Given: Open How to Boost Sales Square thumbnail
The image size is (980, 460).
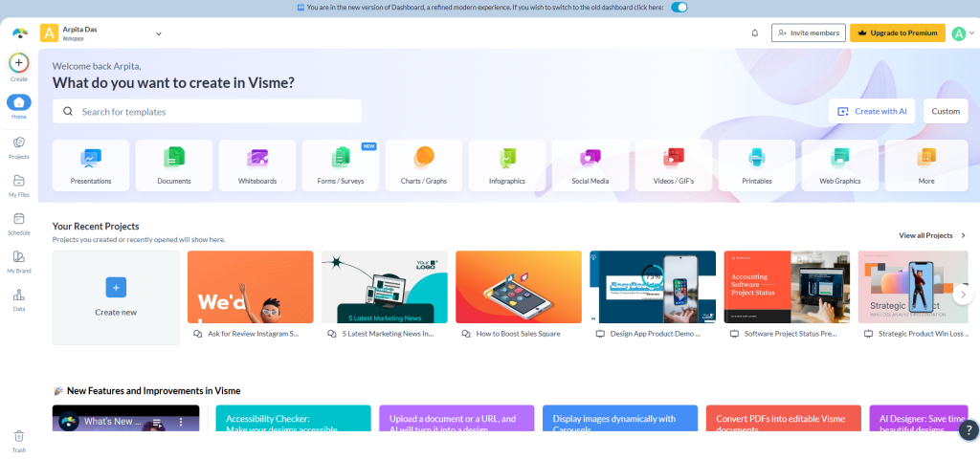Looking at the screenshot, I should (519, 287).
